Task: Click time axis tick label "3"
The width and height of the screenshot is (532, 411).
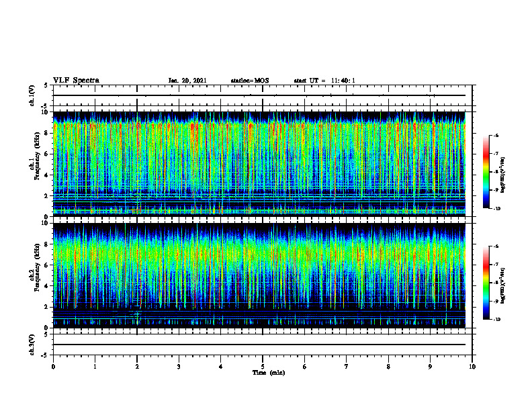Action: [x=179, y=367]
